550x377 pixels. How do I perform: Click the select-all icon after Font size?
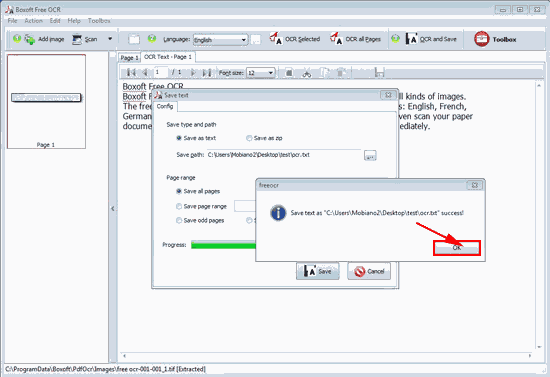click(x=289, y=73)
